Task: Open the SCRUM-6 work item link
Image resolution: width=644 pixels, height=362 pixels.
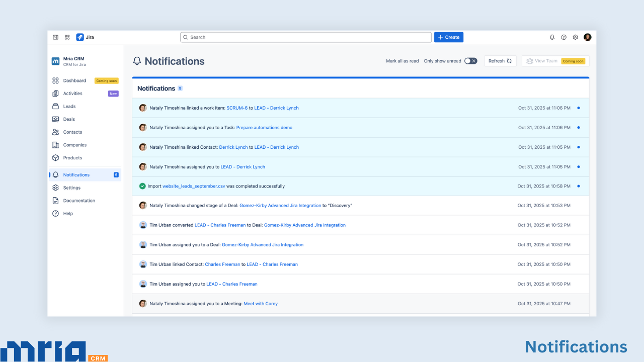Action: 237,108
